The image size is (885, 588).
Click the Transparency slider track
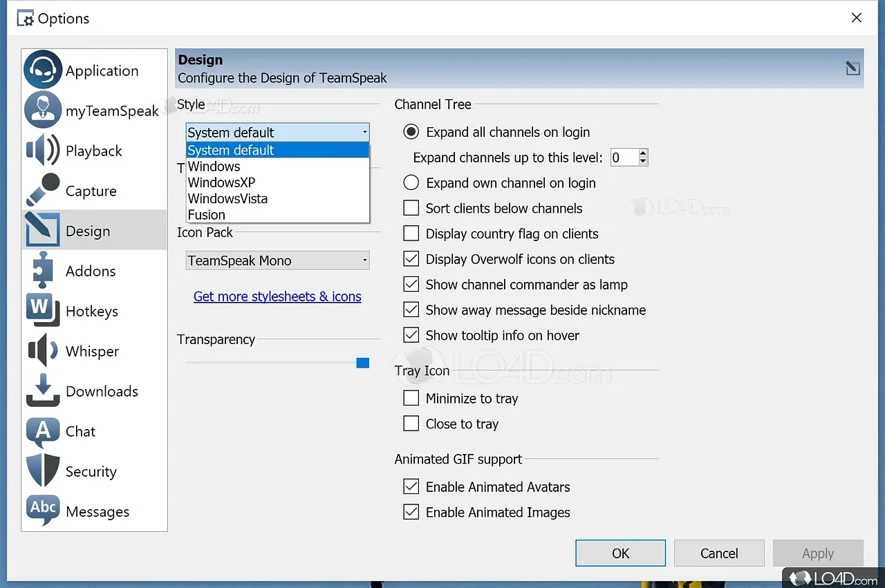click(x=277, y=363)
